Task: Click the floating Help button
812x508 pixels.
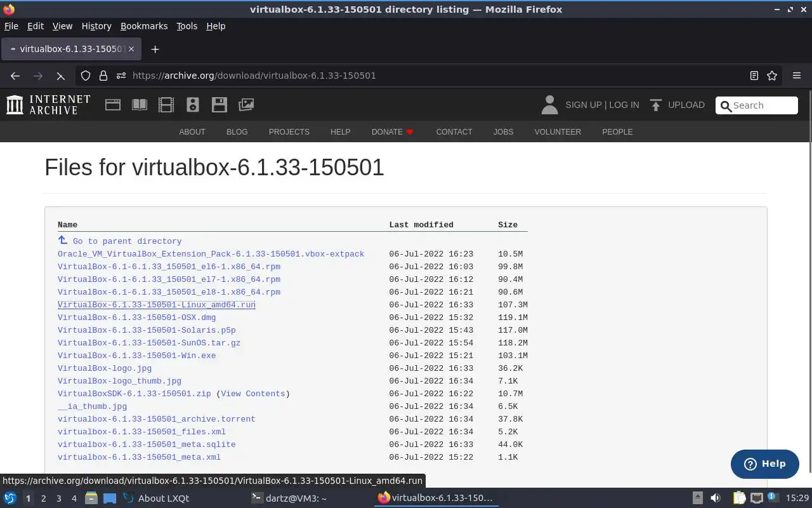Action: click(764, 464)
